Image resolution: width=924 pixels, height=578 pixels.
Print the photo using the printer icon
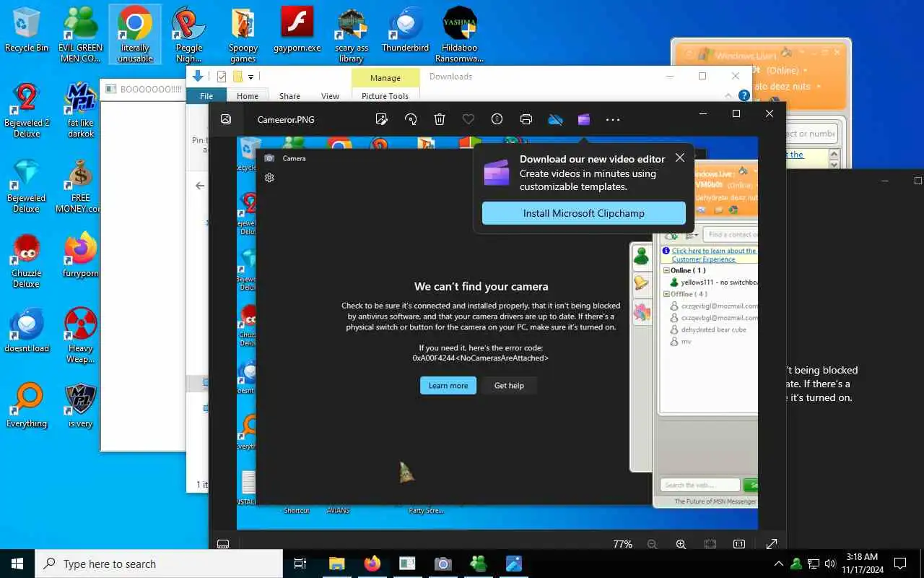coord(526,119)
